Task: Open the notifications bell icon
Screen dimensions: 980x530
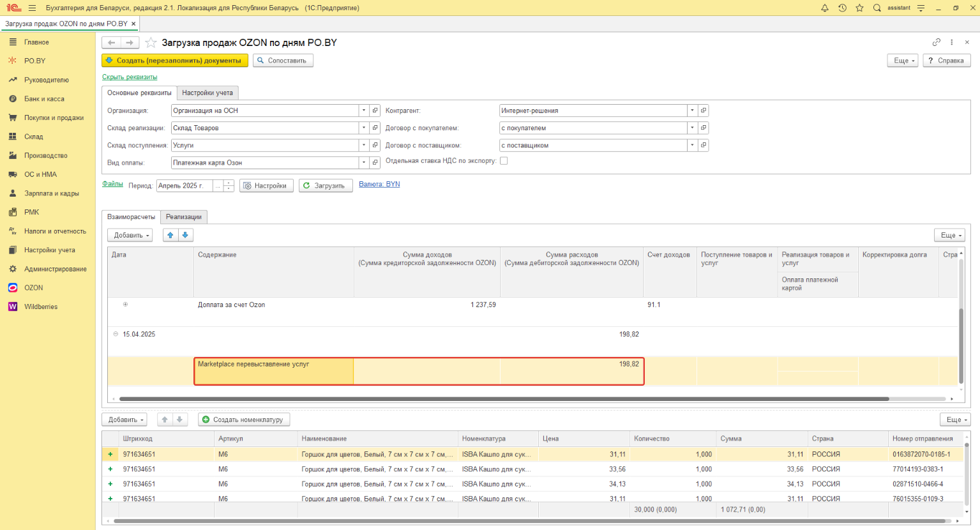Action: (824, 8)
